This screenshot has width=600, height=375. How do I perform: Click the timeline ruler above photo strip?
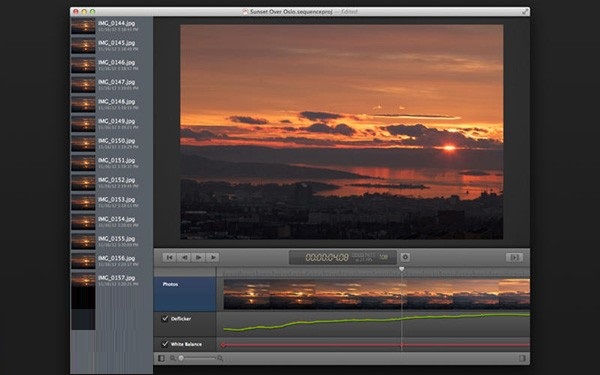click(373, 273)
